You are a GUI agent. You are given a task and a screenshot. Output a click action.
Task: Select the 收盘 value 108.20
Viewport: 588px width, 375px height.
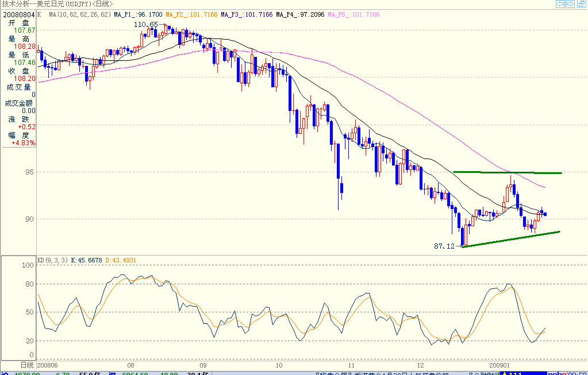[x=24, y=79]
